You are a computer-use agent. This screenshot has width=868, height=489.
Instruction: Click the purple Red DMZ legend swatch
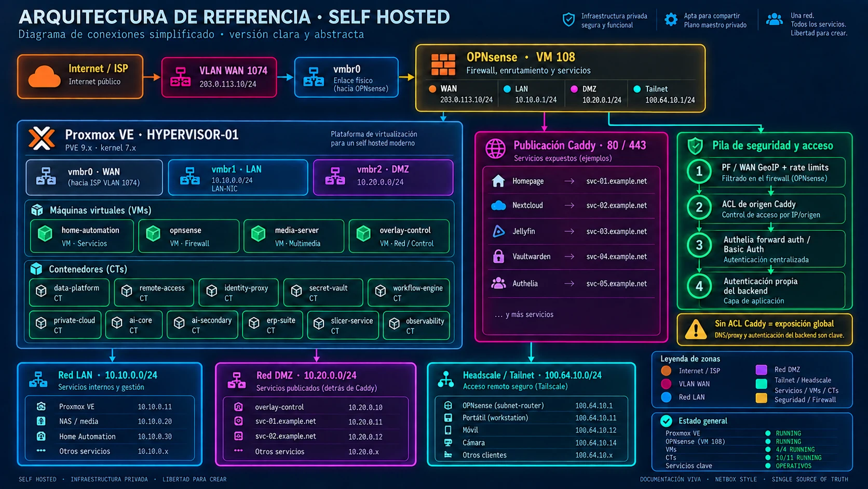point(761,369)
